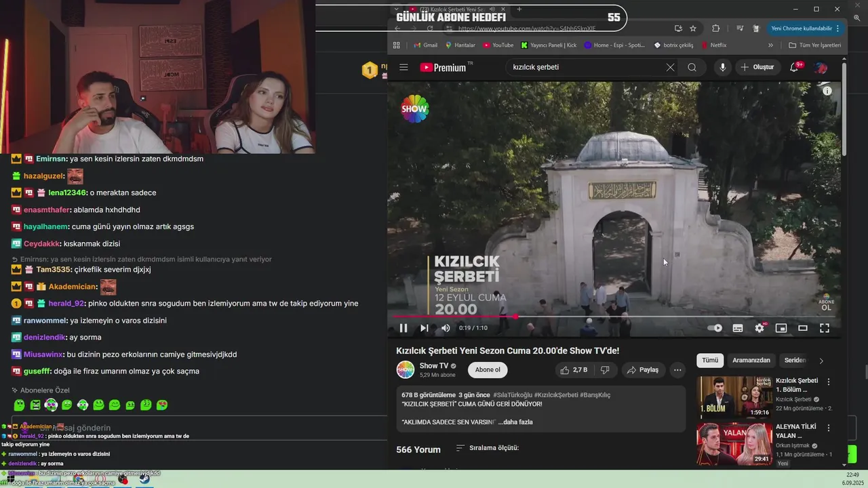Open Chrome apps grid icon
The width and height of the screenshot is (868, 488).
[397, 45]
